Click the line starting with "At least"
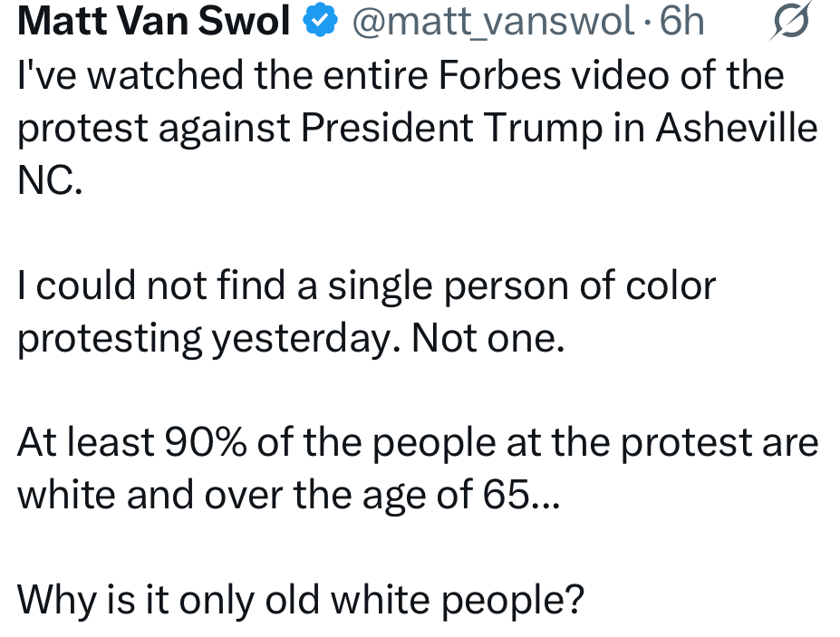 tap(417, 443)
